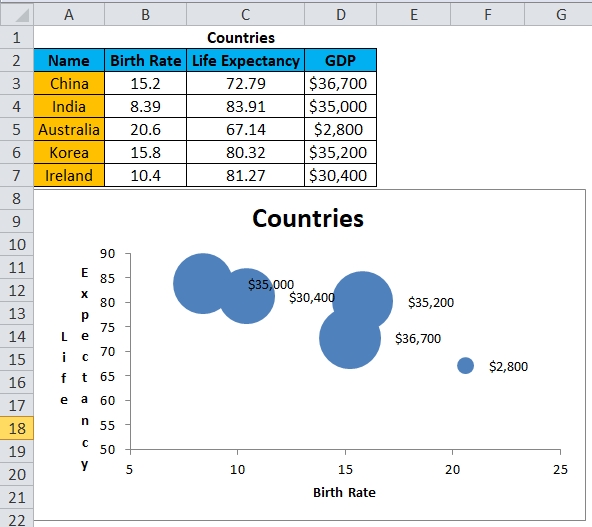Select cell with birth rate 8.39

tap(145, 106)
